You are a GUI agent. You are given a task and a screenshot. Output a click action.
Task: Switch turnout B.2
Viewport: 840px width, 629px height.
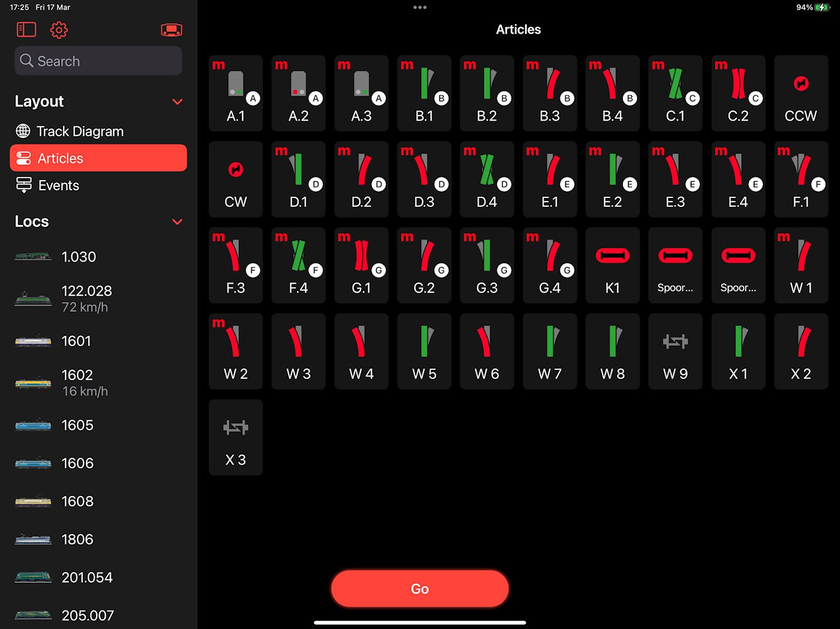point(487,93)
